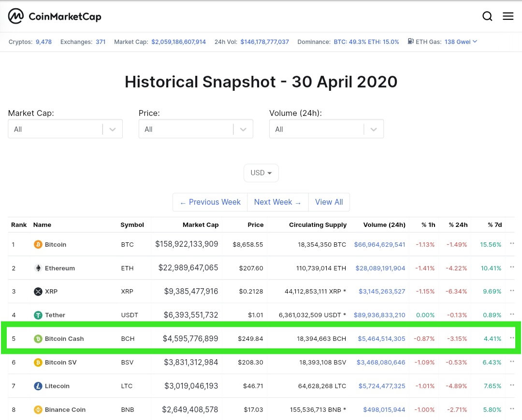Go to Next Week snapshot
522x420 pixels.
click(277, 202)
